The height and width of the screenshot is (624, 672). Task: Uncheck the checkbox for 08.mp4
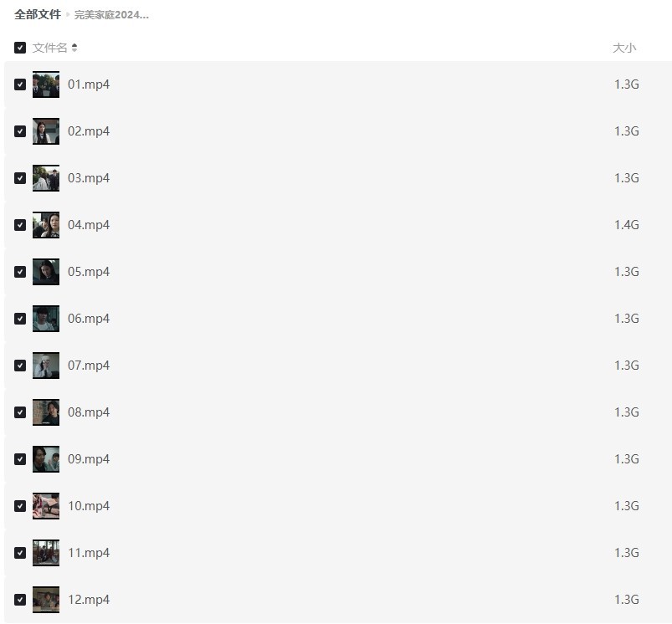[20, 412]
